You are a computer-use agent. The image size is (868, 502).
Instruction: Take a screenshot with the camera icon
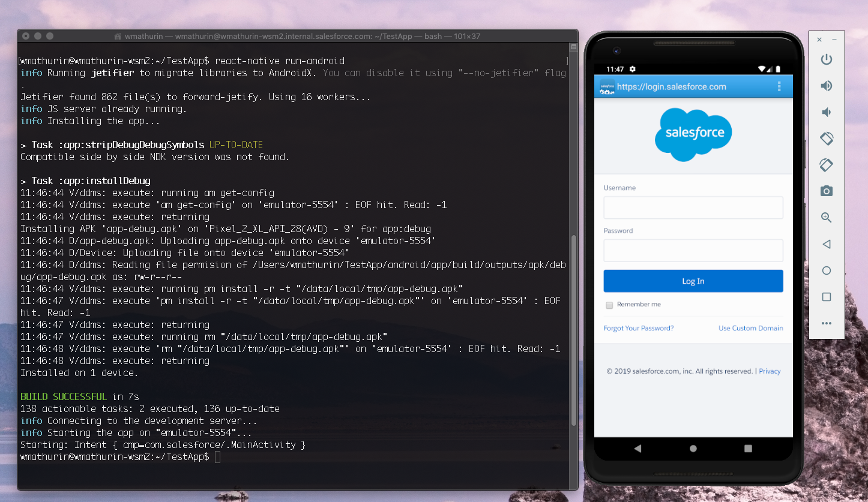[x=827, y=191]
